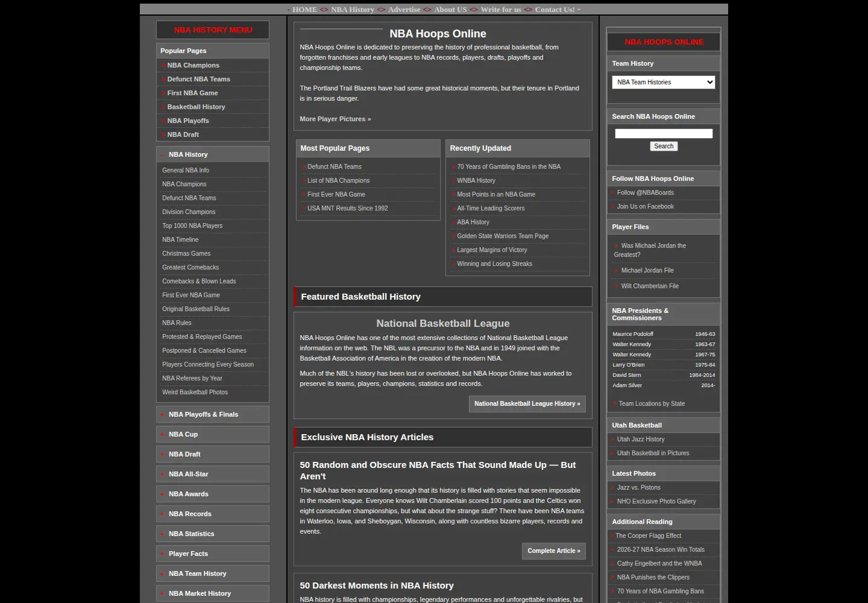Open Weird Basketball Photos link
Image resolution: width=868 pixels, height=603 pixels.
(x=195, y=392)
